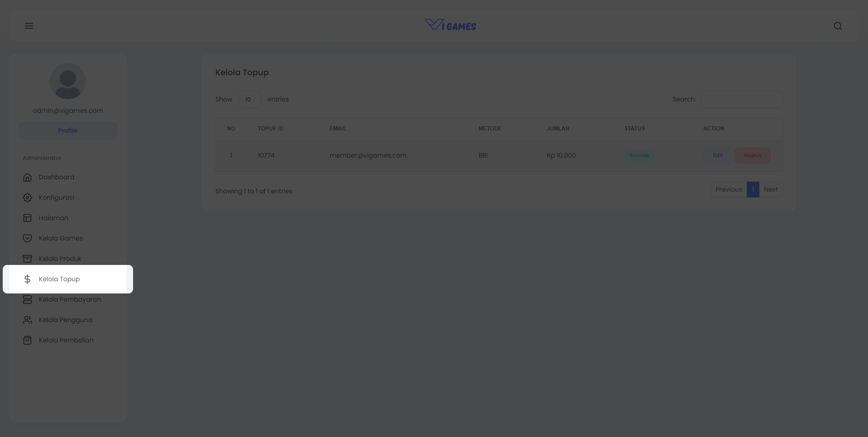Sort by EMAIL column header
Image resolution: width=868 pixels, height=437 pixels.
[x=338, y=129]
